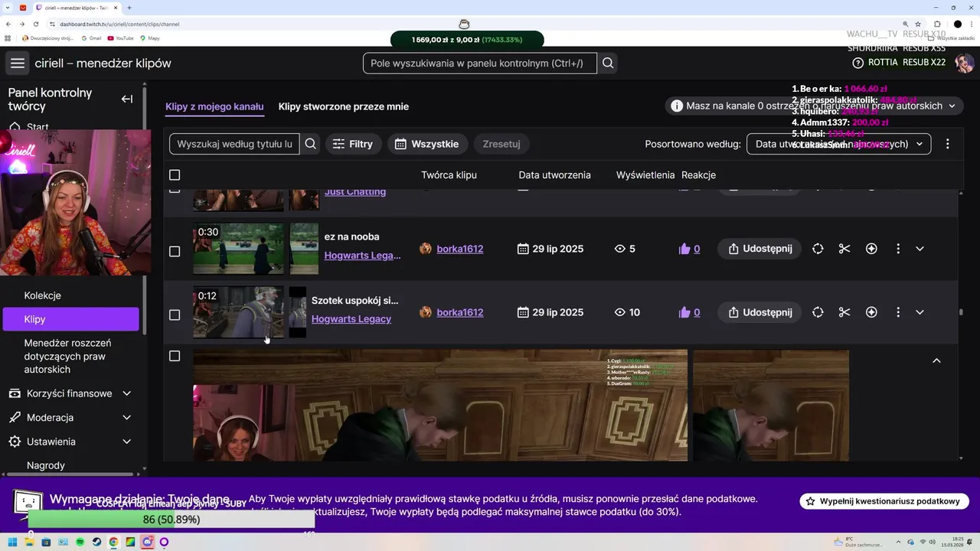Image resolution: width=980 pixels, height=551 pixels.
Task: Click the circular icon for Szotek uspokój clip
Action: point(818,312)
